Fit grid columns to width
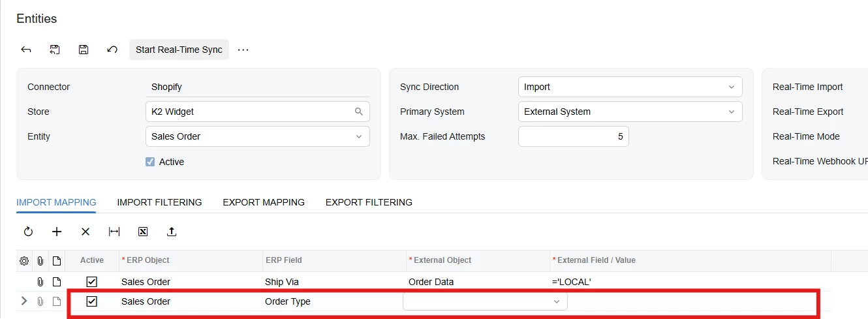868x319 pixels. 114,232
